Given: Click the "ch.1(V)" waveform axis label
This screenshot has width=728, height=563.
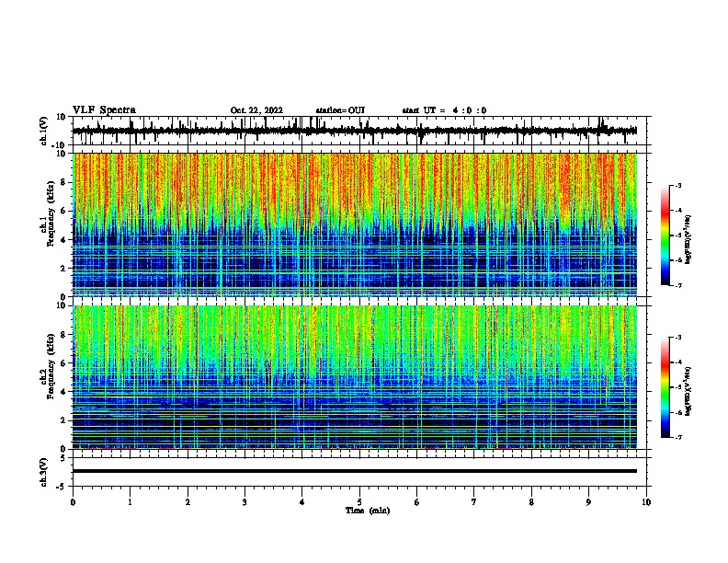Looking at the screenshot, I should coord(44,131).
